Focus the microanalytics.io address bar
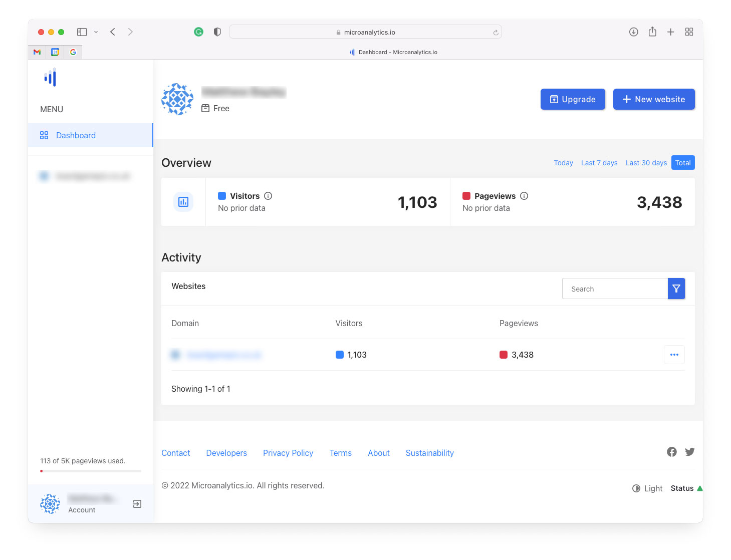 click(x=365, y=32)
